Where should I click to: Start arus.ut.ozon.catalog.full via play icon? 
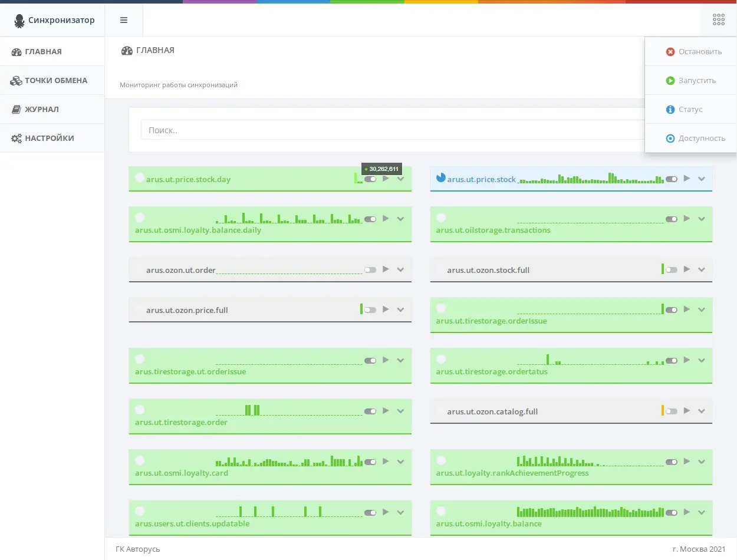point(686,411)
